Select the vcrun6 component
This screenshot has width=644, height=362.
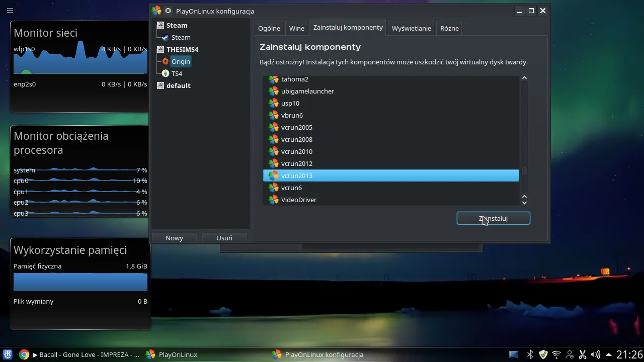(391, 188)
